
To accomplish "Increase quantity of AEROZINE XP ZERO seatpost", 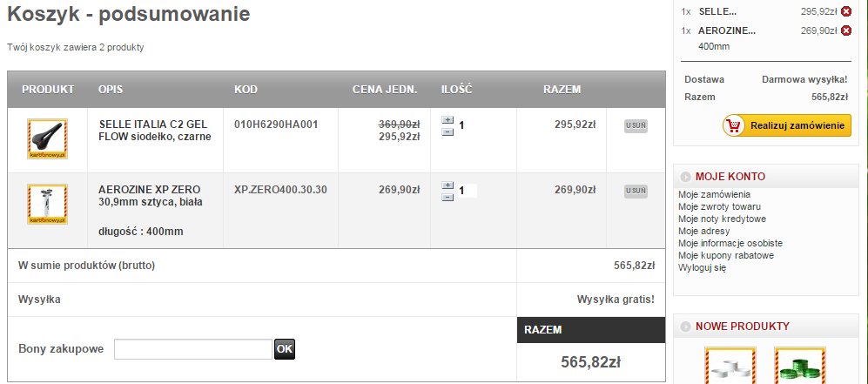I will click(447, 185).
